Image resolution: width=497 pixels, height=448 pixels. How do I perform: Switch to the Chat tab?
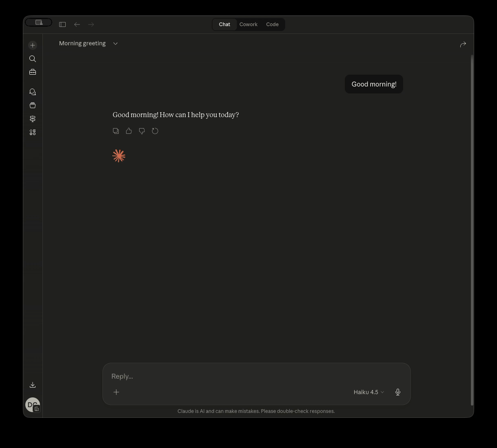(x=224, y=24)
